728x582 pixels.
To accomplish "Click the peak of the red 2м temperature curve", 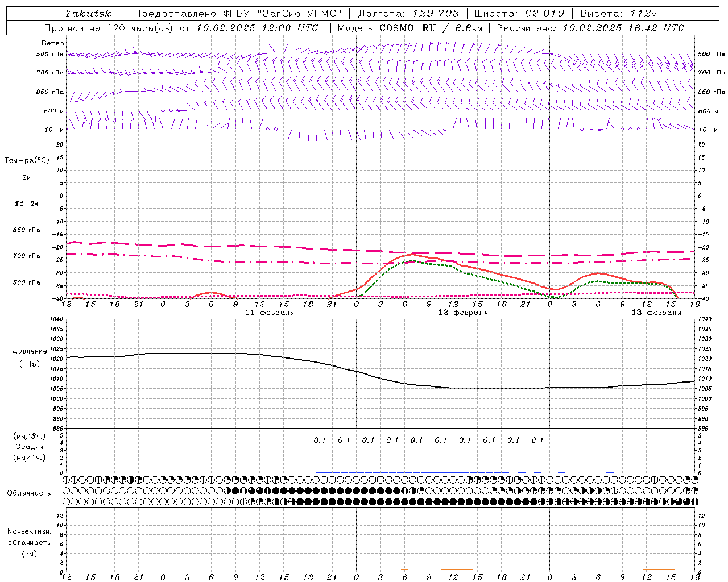I will [x=413, y=253].
